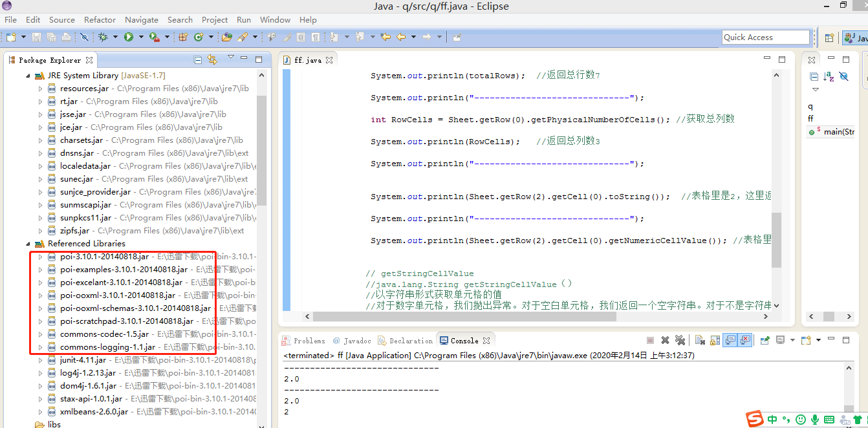Toggle Mark Occurrences icon in toolbar

(x=287, y=37)
